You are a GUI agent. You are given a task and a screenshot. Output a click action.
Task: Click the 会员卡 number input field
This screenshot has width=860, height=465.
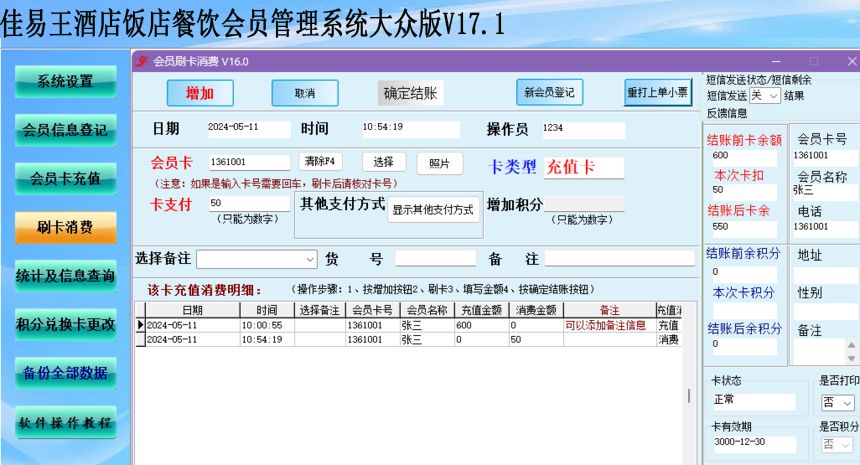pos(249,162)
